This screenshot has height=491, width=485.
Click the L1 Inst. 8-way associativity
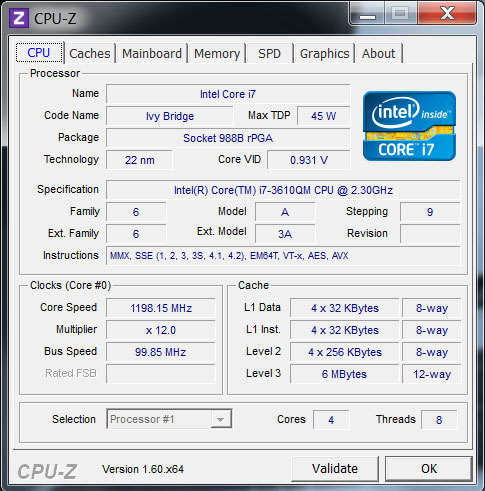(x=432, y=330)
